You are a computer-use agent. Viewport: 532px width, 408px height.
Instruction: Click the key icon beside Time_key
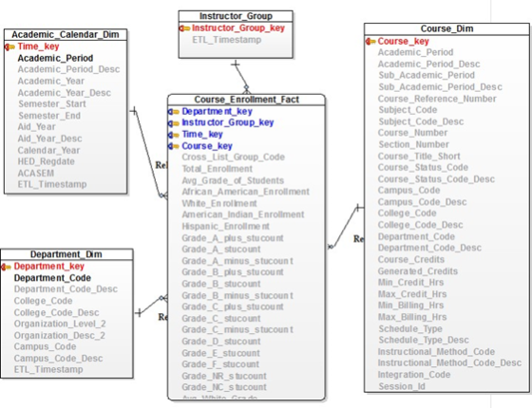(x=9, y=46)
